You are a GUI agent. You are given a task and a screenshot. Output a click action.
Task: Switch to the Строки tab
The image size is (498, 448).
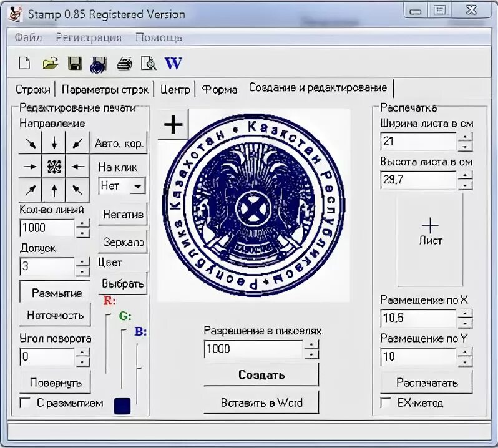point(33,89)
